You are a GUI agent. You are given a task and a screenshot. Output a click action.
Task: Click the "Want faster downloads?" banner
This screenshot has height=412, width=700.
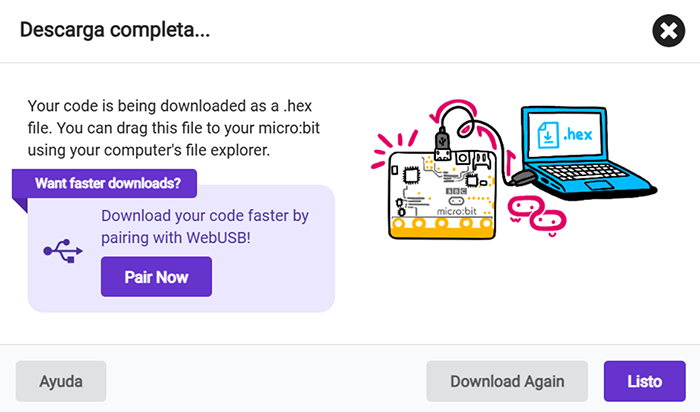click(108, 183)
